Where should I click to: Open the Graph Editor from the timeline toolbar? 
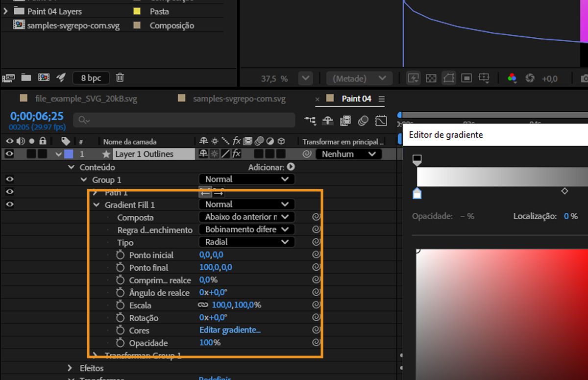[381, 120]
